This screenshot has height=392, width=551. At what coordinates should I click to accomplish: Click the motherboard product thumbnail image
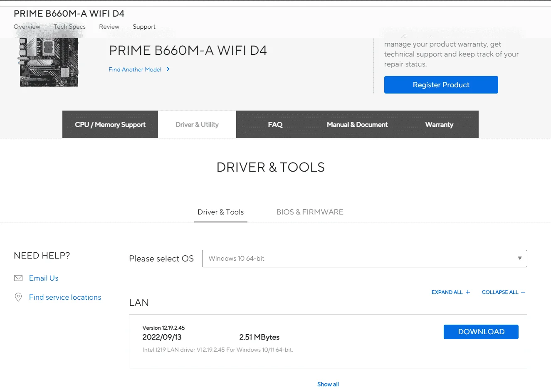[x=48, y=62]
